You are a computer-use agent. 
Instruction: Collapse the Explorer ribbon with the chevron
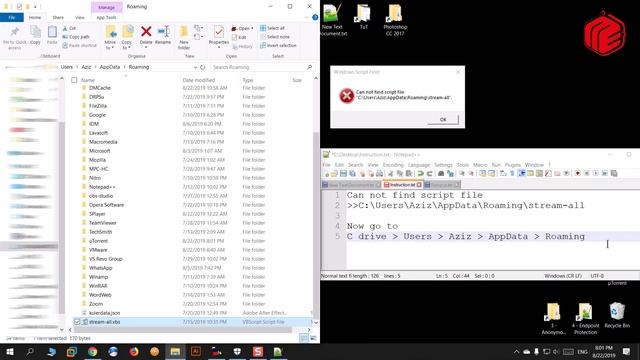click(306, 18)
